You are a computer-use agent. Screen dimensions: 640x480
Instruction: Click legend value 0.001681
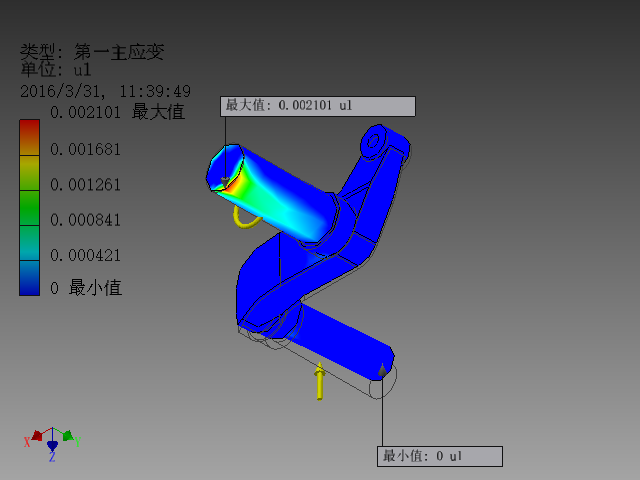point(85,149)
